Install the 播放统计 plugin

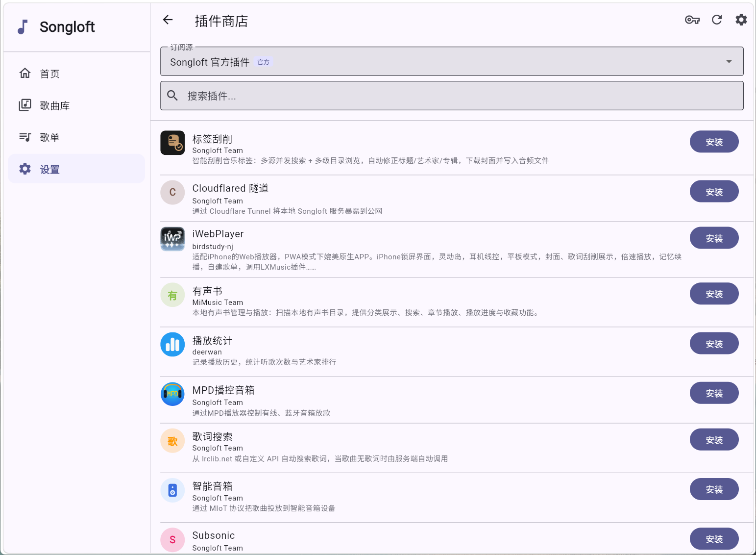pos(714,344)
